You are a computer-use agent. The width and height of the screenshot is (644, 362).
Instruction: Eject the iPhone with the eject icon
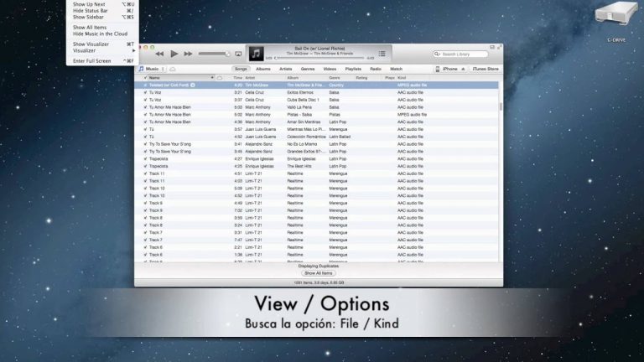[x=463, y=69]
